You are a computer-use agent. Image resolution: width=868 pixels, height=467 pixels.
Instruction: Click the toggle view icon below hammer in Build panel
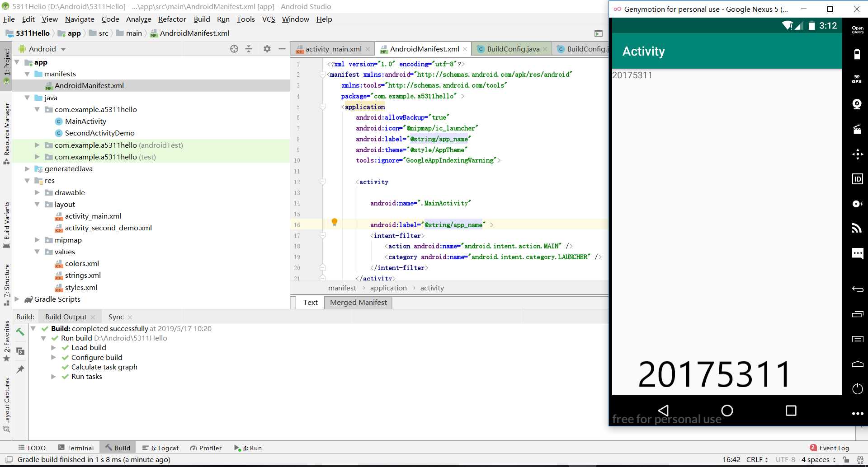[x=20, y=351]
